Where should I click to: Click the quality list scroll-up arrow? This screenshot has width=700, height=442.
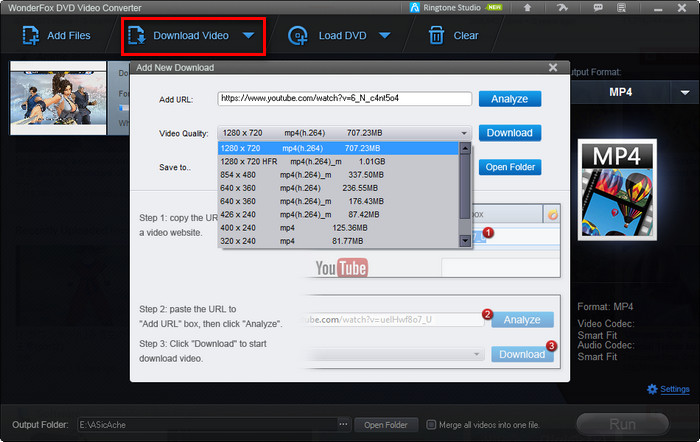(465, 149)
